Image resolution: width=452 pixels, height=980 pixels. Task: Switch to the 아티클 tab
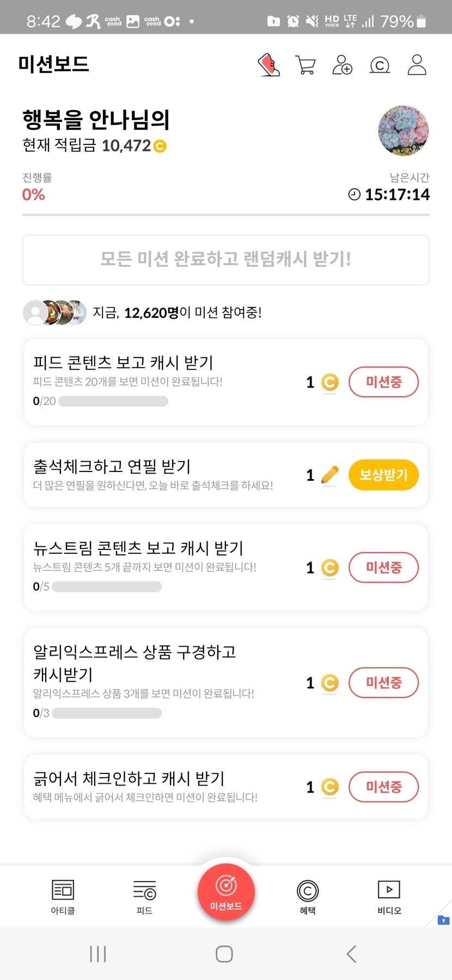pyautogui.click(x=63, y=897)
